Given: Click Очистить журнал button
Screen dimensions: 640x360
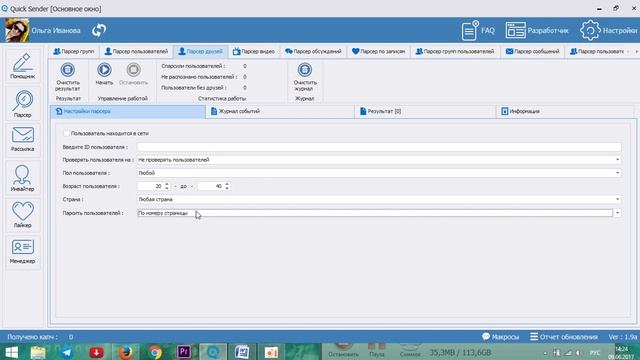Looking at the screenshot, I should coord(305,77).
